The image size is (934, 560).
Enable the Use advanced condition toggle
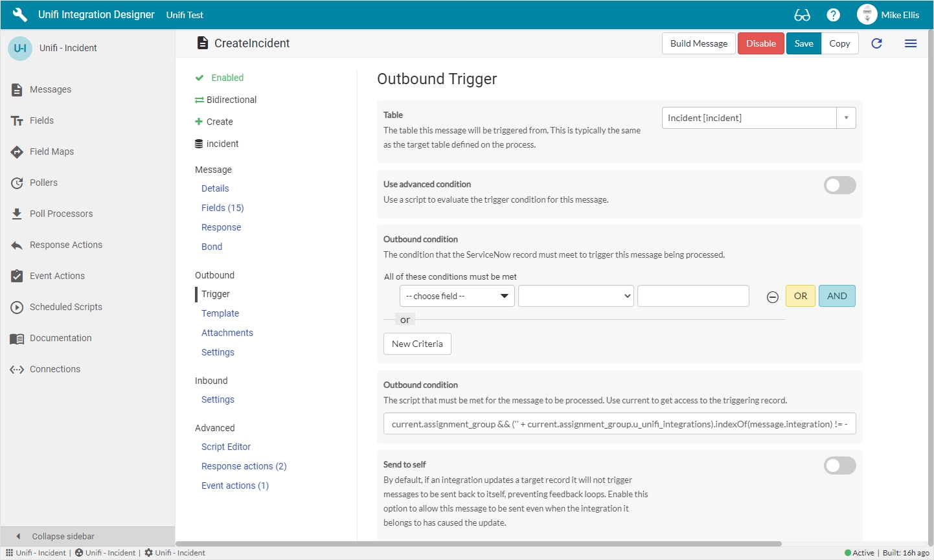tap(839, 185)
